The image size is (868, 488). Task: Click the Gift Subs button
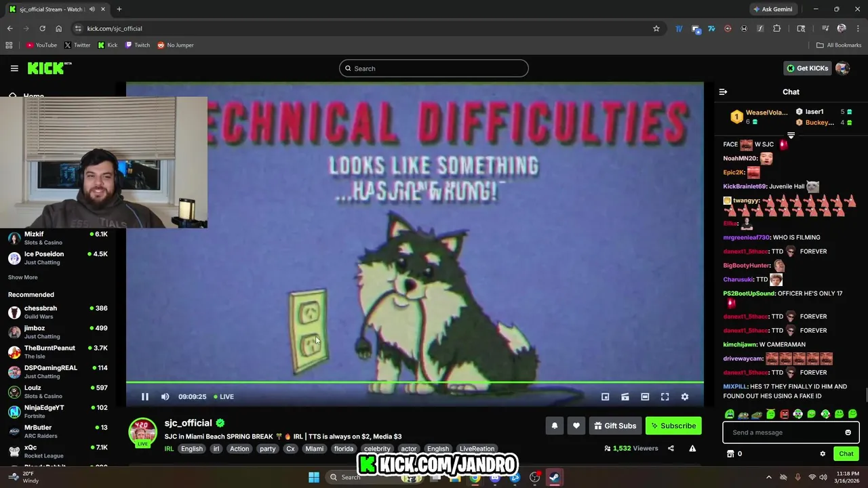[615, 426]
